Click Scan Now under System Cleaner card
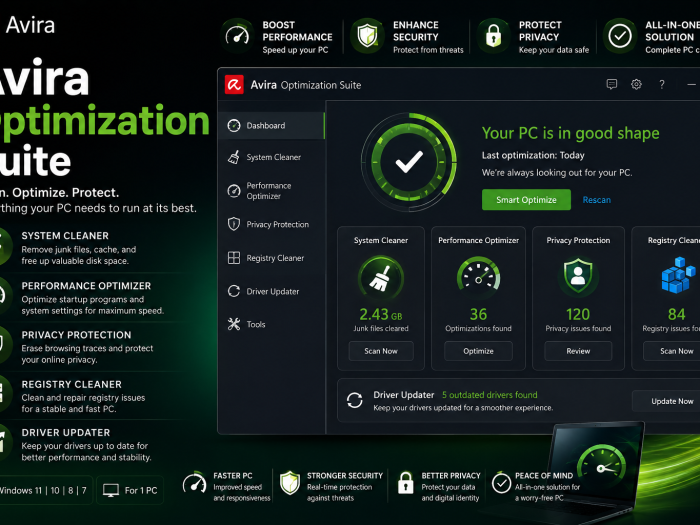The height and width of the screenshot is (525, 700). point(381,351)
